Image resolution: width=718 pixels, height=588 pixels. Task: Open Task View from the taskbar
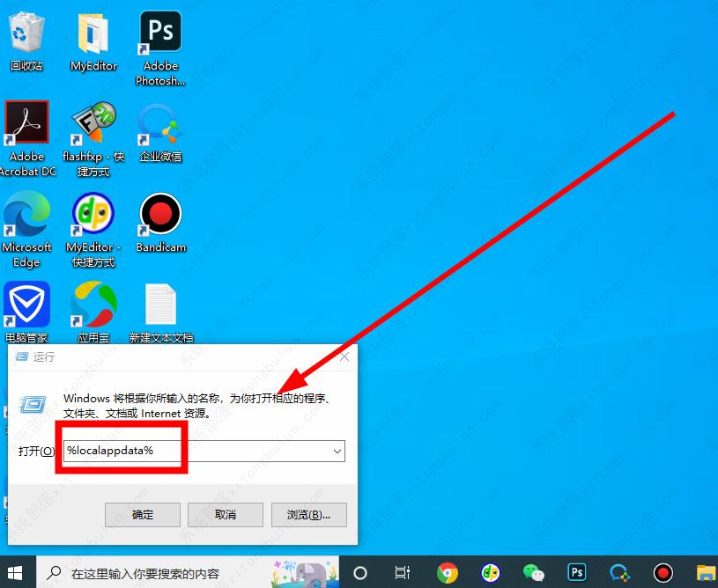pos(402,571)
